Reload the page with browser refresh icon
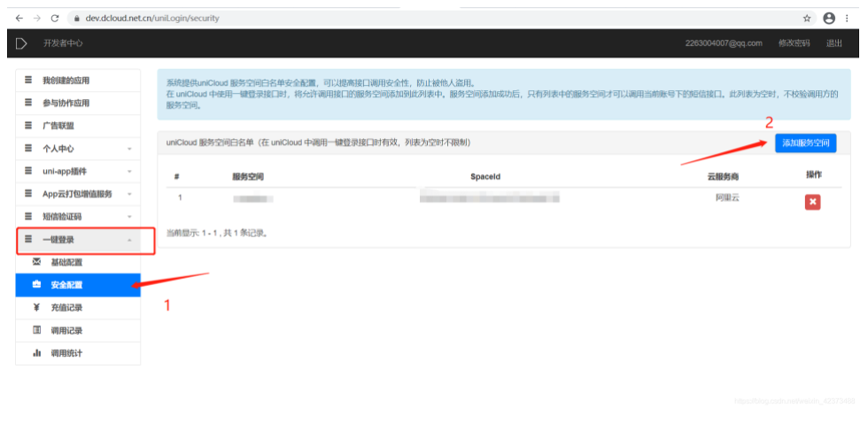 pyautogui.click(x=55, y=18)
